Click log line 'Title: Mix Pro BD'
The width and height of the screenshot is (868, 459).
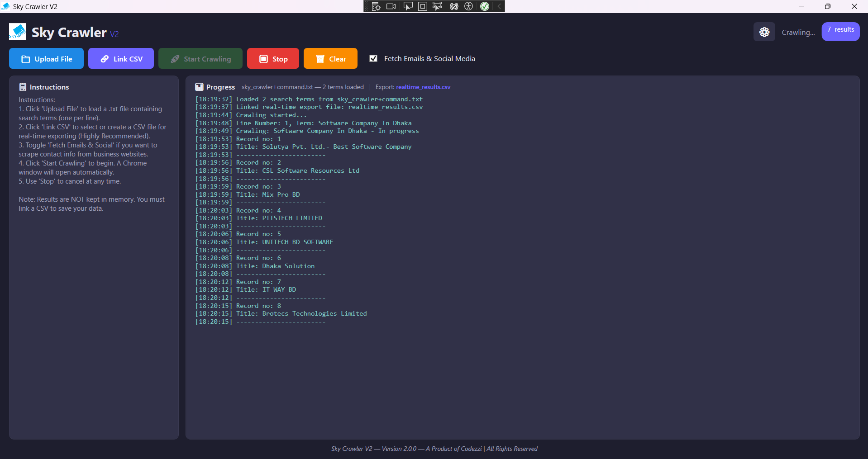pos(248,195)
